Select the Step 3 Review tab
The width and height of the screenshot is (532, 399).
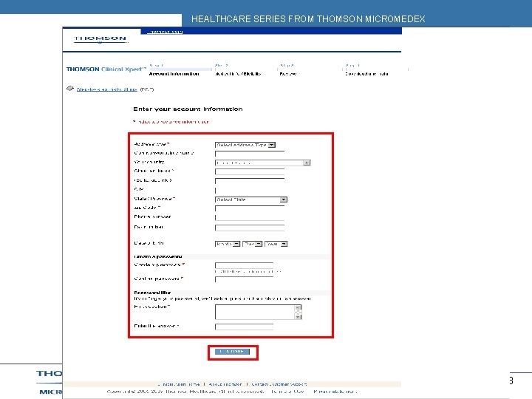288,69
